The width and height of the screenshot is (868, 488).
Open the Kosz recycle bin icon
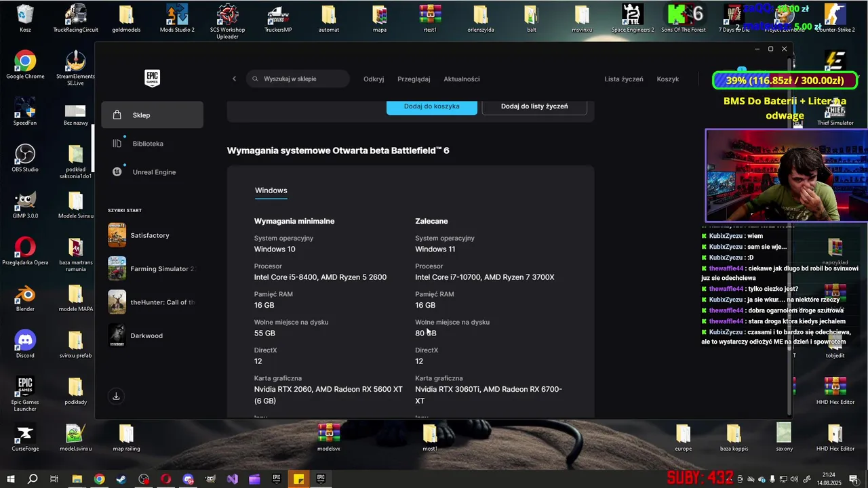25,18
